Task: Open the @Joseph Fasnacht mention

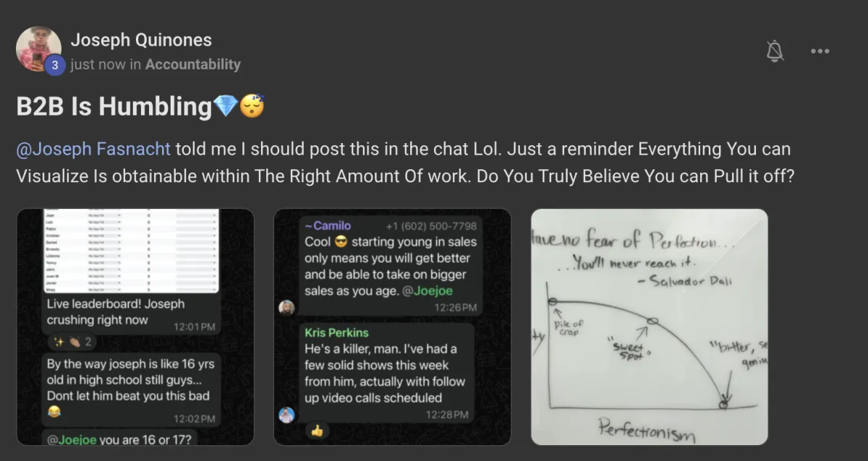Action: click(93, 150)
